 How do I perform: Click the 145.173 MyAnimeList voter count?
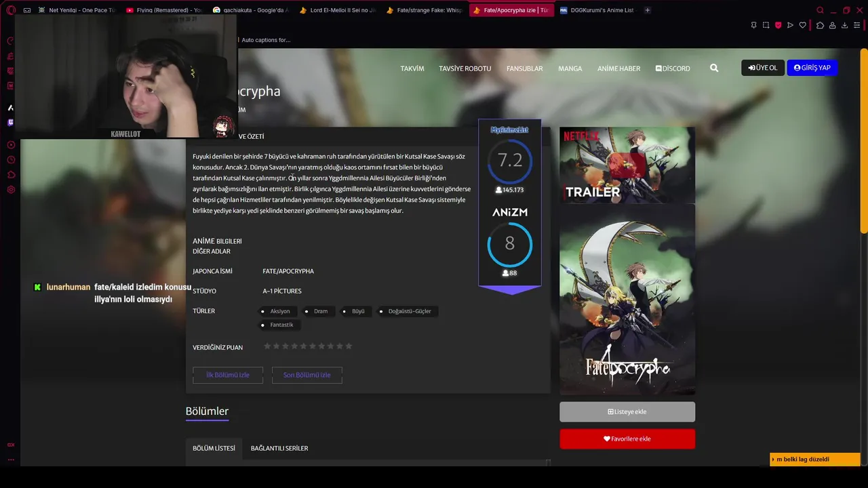pyautogui.click(x=510, y=190)
